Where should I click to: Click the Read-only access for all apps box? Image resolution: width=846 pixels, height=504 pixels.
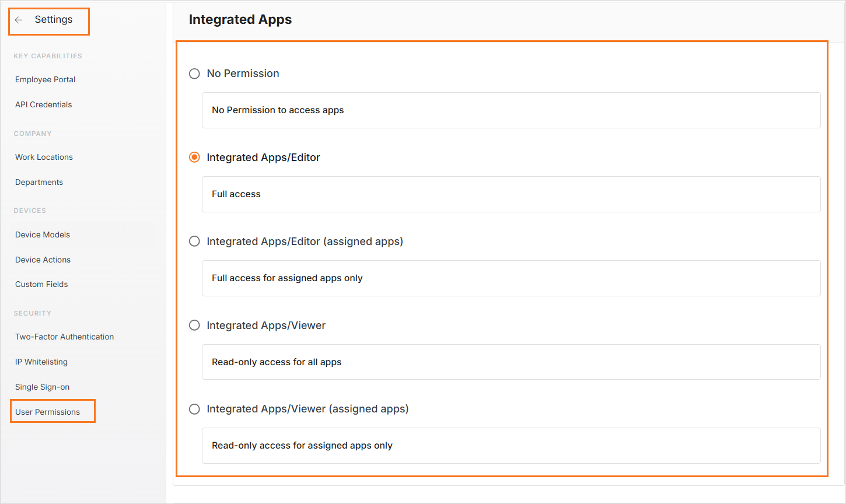(x=511, y=362)
